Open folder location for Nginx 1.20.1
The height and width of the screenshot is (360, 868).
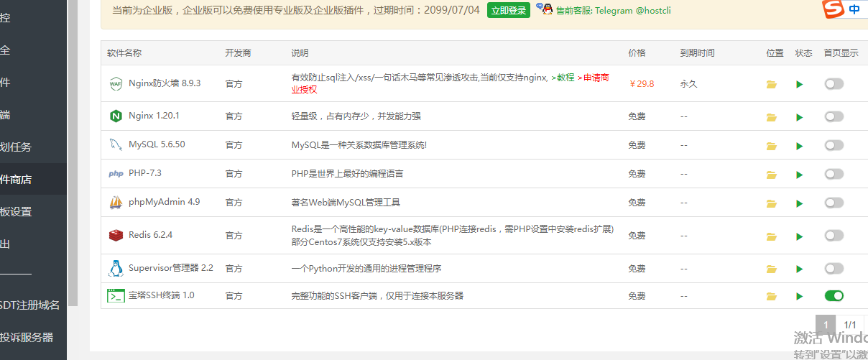[x=772, y=116]
